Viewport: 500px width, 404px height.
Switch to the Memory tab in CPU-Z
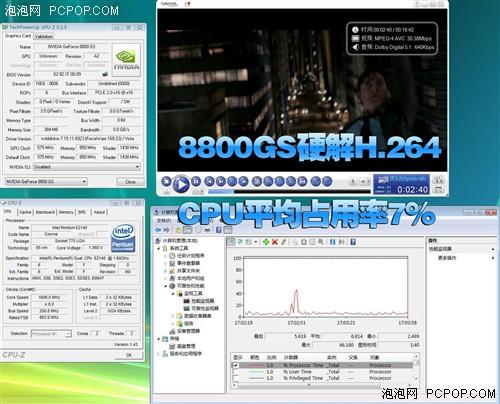pyautogui.click(x=66, y=212)
